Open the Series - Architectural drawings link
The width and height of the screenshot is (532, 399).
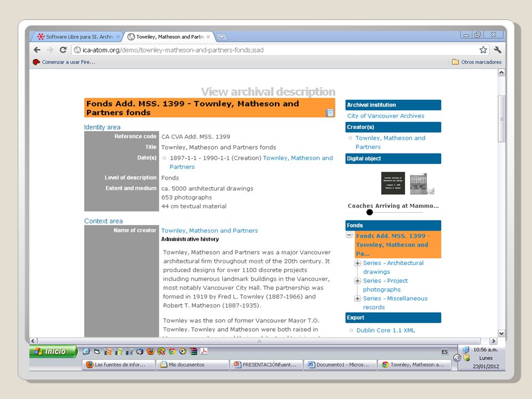(x=393, y=267)
